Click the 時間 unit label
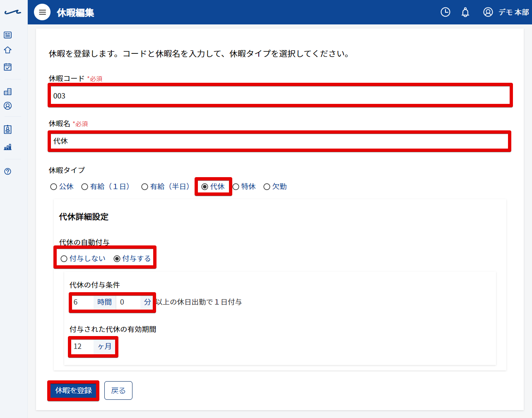The image size is (532, 418). pos(104,302)
